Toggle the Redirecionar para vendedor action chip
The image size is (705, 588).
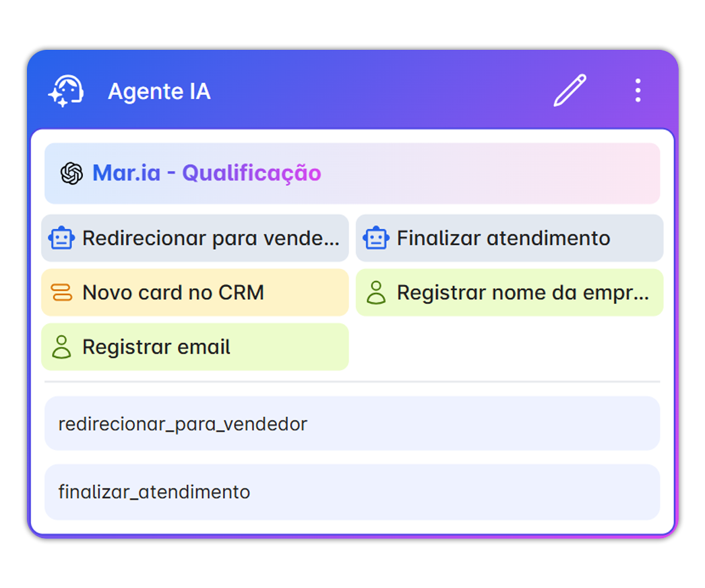pyautogui.click(x=195, y=238)
